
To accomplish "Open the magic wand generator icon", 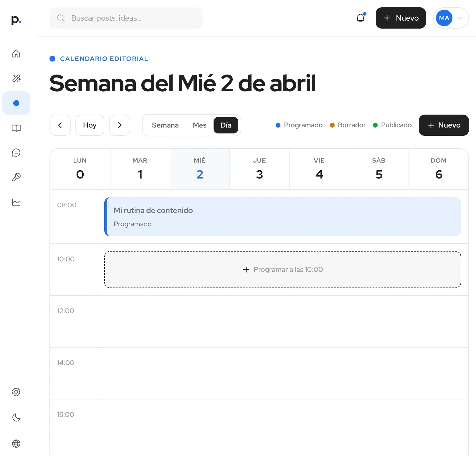I will [x=16, y=78].
